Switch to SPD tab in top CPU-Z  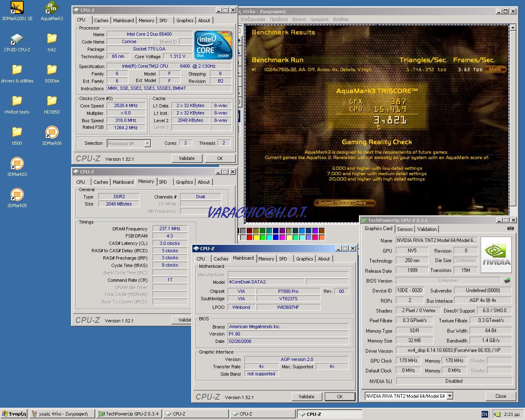[163, 21]
